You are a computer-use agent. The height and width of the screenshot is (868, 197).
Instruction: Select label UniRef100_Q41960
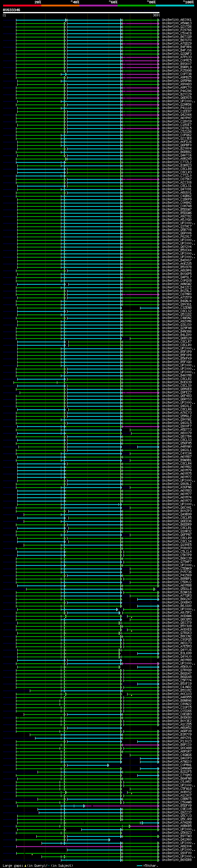(x=177, y=840)
